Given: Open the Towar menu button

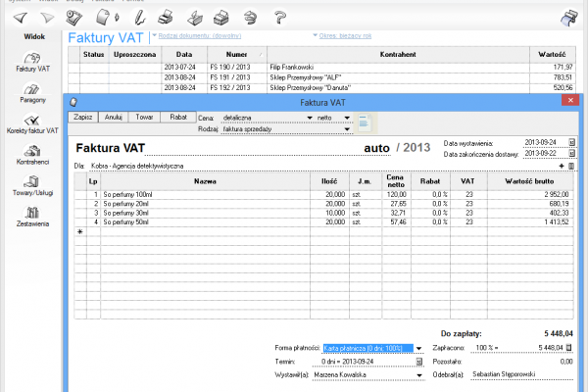Looking at the screenshot, I should pos(144,116).
